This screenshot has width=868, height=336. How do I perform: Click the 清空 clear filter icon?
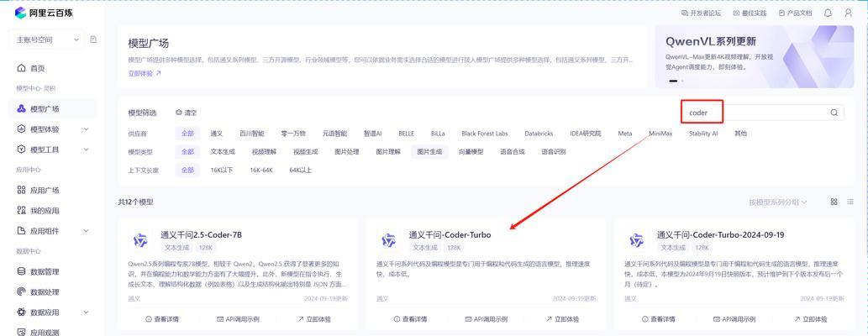179,113
